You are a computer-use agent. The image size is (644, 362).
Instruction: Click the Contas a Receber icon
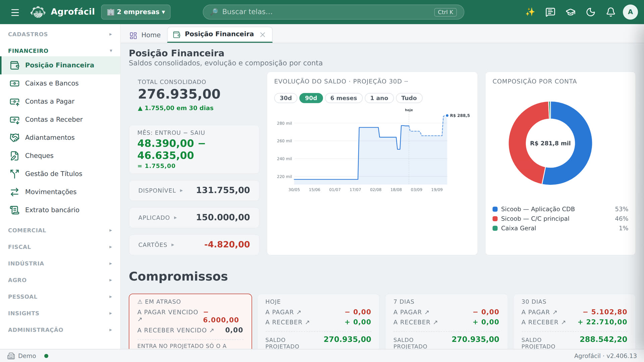(x=14, y=119)
